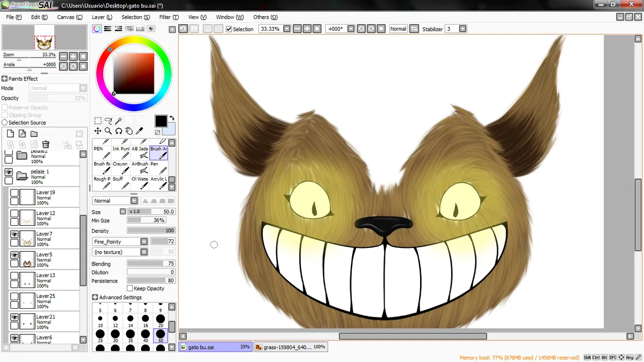Viewport: 644px width, 362px height.
Task: Click the toolbar zoom in plus button
Action: coord(307,29)
